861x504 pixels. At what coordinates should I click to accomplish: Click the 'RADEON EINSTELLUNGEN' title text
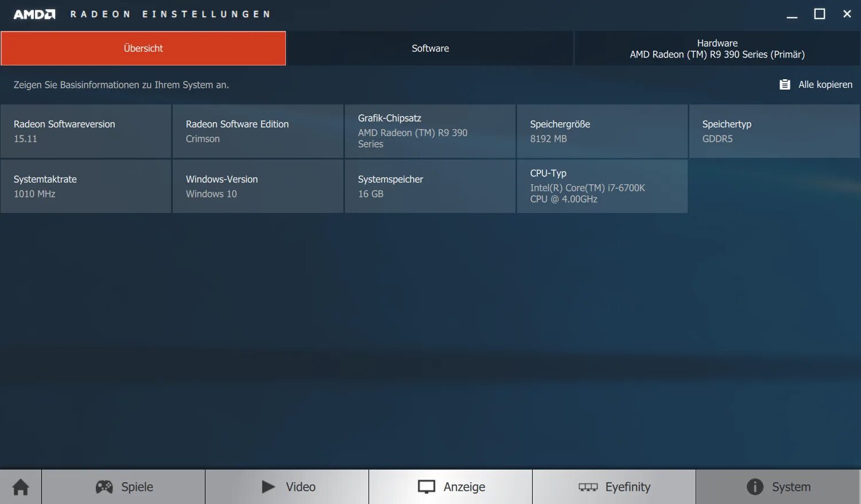[x=170, y=14]
